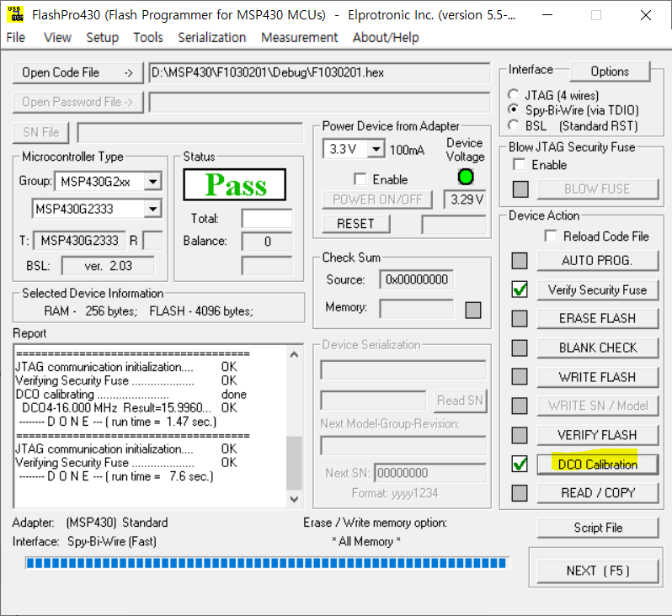
Task: Open the Tools menu
Action: pos(148,38)
